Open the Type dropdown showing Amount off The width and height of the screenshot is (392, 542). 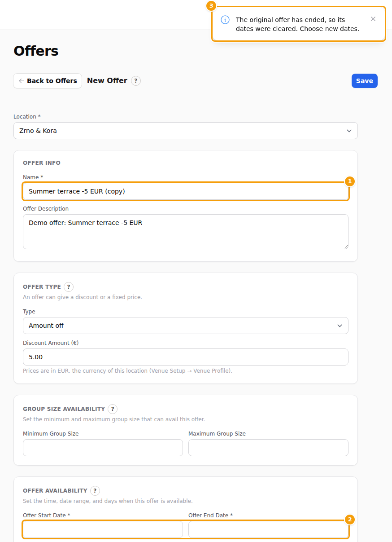186,326
